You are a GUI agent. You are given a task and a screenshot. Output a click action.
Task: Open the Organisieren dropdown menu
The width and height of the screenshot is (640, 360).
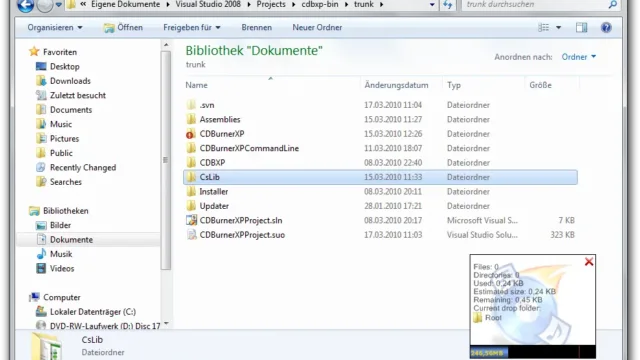pos(55,27)
